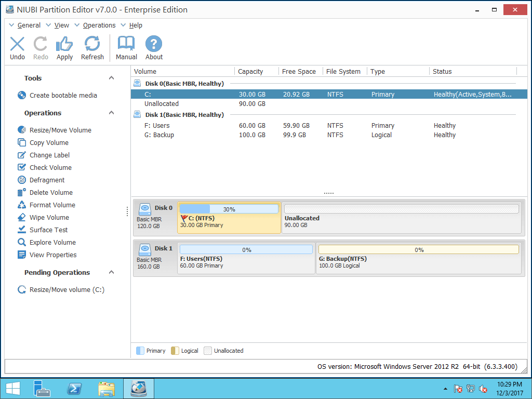Image resolution: width=532 pixels, height=399 pixels.
Task: Click View Properties operation link
Action: click(53, 255)
